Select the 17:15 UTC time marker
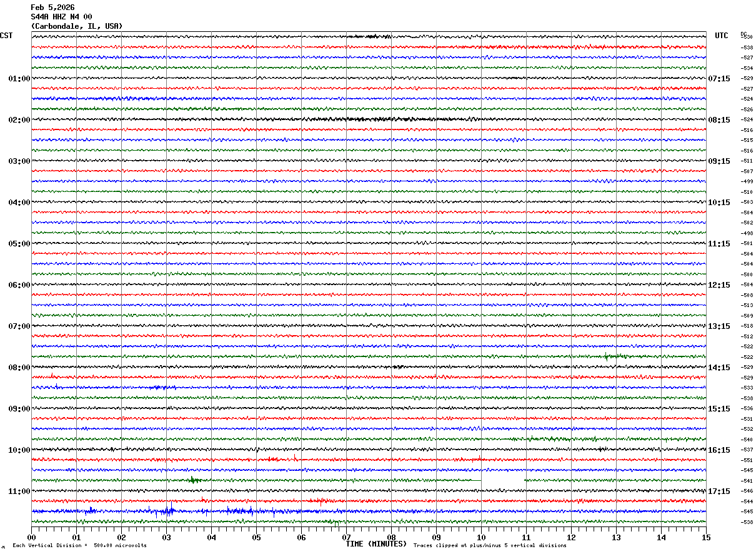This screenshot has width=756, height=554. [x=719, y=491]
